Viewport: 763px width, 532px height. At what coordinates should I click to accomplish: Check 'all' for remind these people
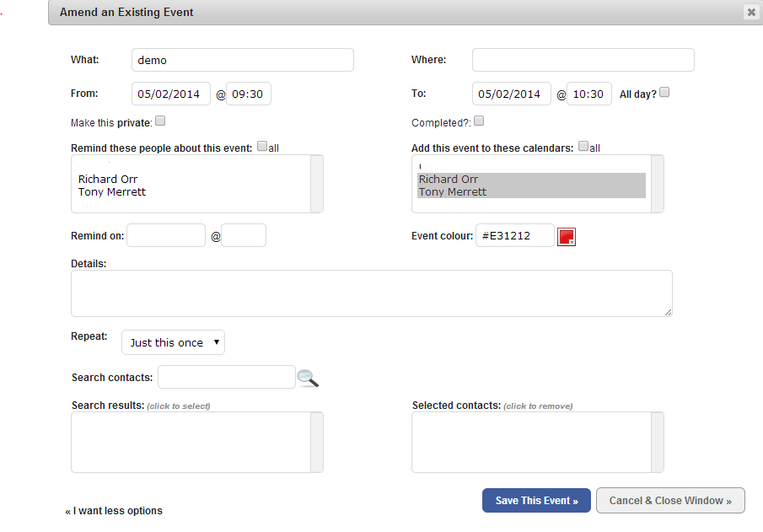(x=262, y=146)
